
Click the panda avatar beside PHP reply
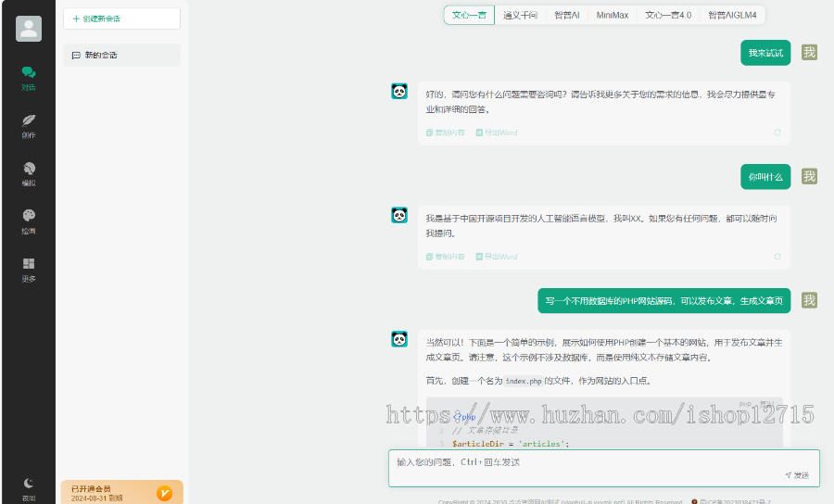(399, 339)
